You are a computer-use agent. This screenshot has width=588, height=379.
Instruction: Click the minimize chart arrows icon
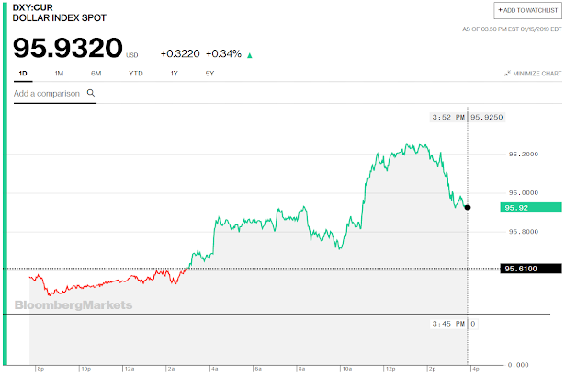tap(508, 74)
